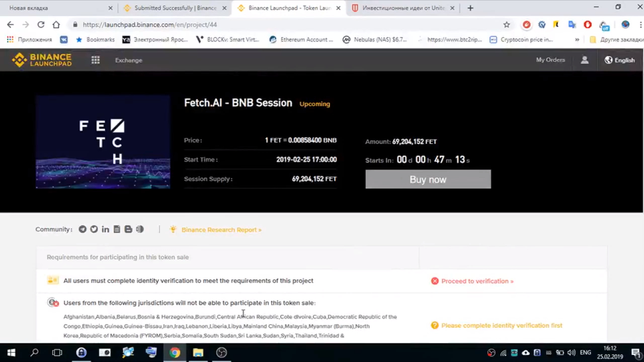Show hidden bookmarks with the chevron
This screenshot has width=644, height=362.
coord(577,40)
